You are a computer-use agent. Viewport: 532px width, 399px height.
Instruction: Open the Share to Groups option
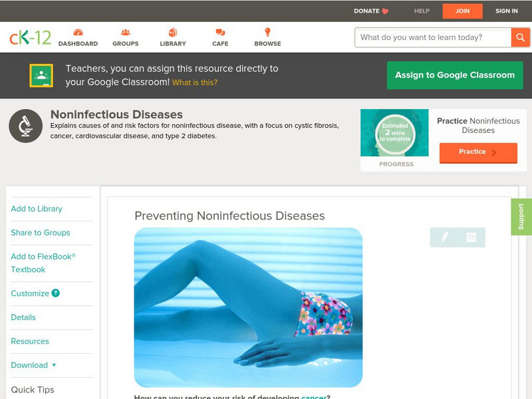(41, 232)
